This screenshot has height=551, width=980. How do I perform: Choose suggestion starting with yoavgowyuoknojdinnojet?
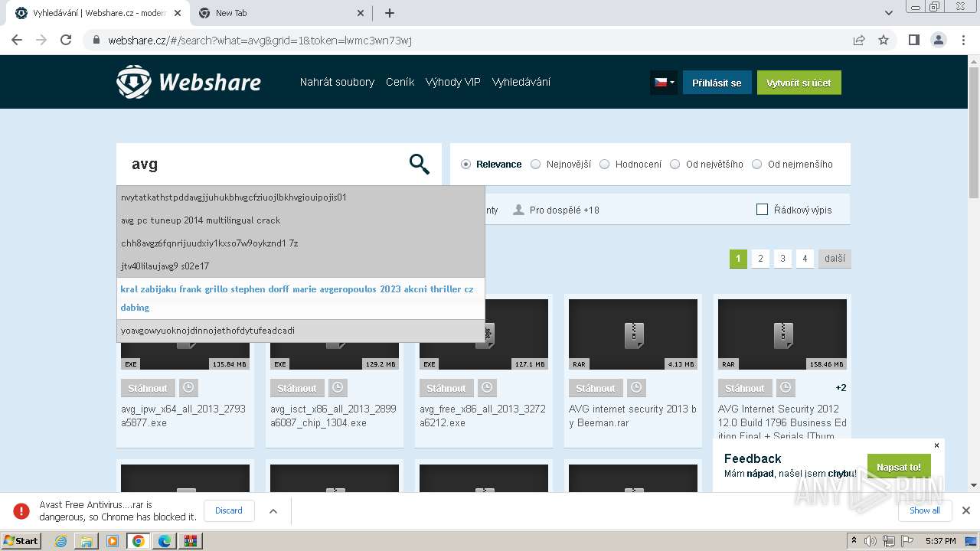[x=301, y=331]
